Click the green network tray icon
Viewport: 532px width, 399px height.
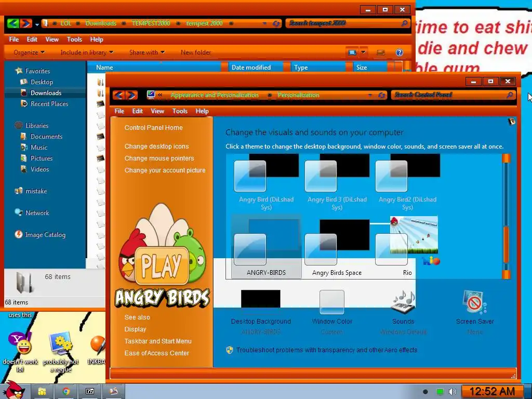[x=440, y=392]
